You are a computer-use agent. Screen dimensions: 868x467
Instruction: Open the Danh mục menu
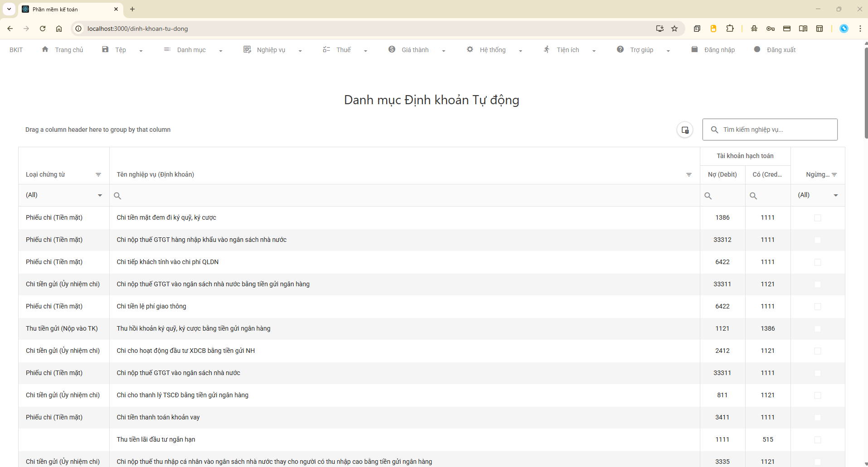(191, 50)
